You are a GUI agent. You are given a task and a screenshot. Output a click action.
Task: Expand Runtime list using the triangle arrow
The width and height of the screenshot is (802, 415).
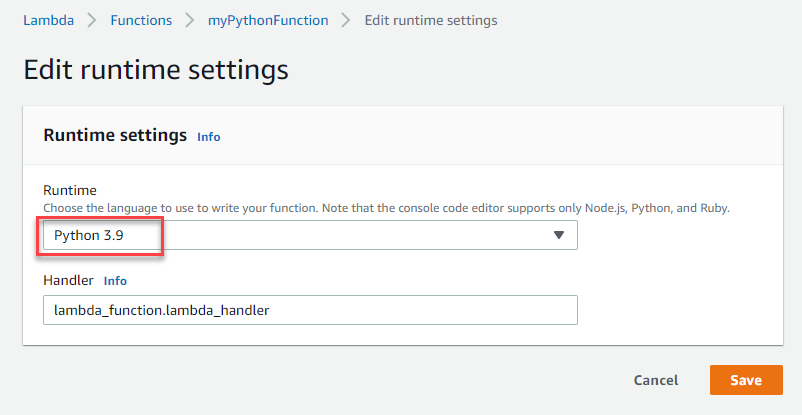pyautogui.click(x=559, y=235)
